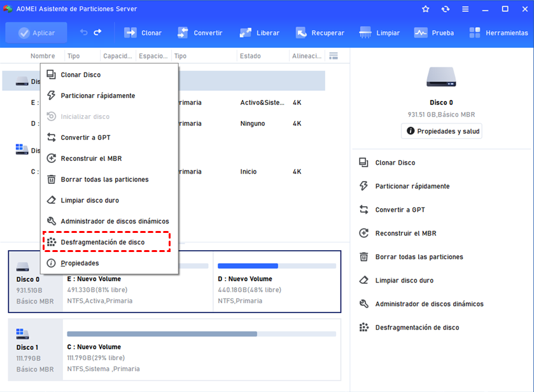Sort by the Estado column header
This screenshot has width=534, height=392.
click(x=250, y=56)
